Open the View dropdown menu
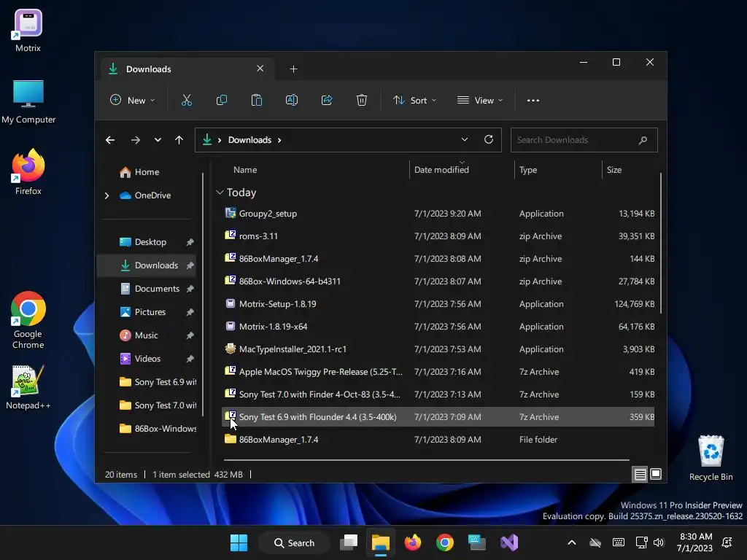Screen dimensions: 747x560 click(480, 101)
